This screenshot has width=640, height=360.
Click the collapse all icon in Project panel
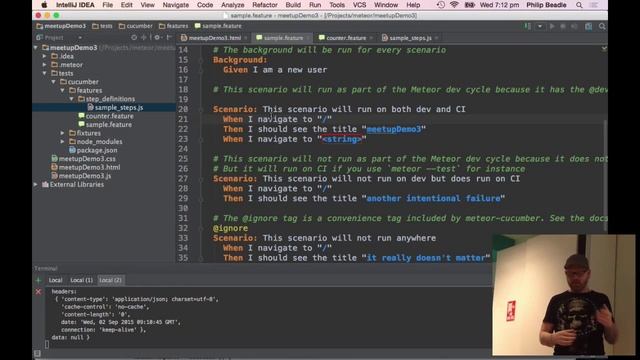(x=144, y=38)
